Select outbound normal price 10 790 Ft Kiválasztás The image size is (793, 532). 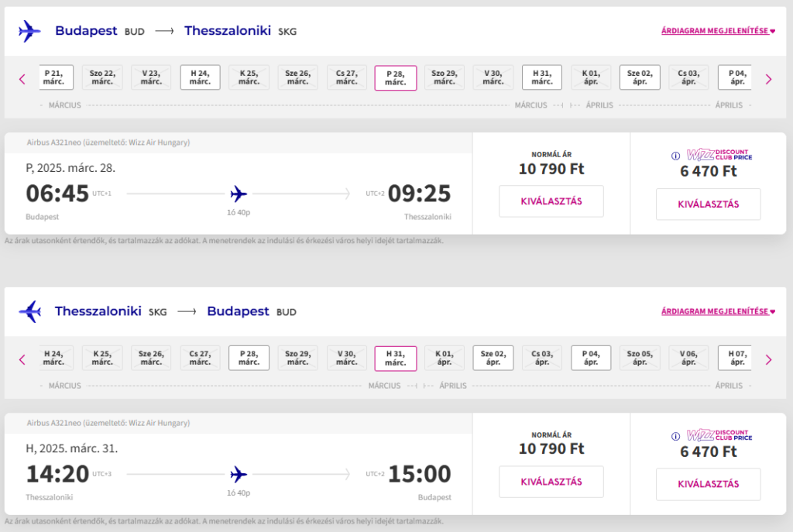(x=551, y=201)
